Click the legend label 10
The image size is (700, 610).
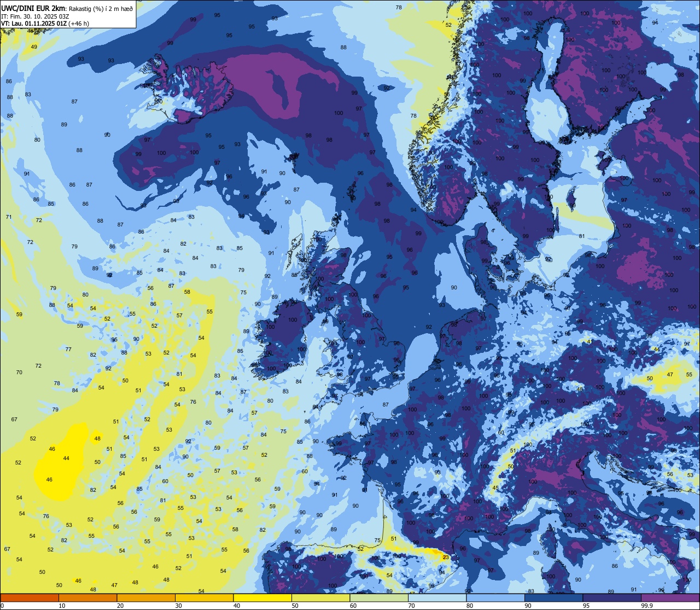click(x=62, y=606)
